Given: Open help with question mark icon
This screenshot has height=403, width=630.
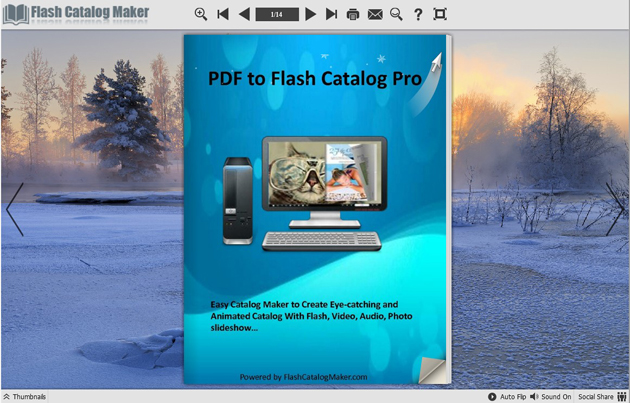Looking at the screenshot, I should point(418,14).
